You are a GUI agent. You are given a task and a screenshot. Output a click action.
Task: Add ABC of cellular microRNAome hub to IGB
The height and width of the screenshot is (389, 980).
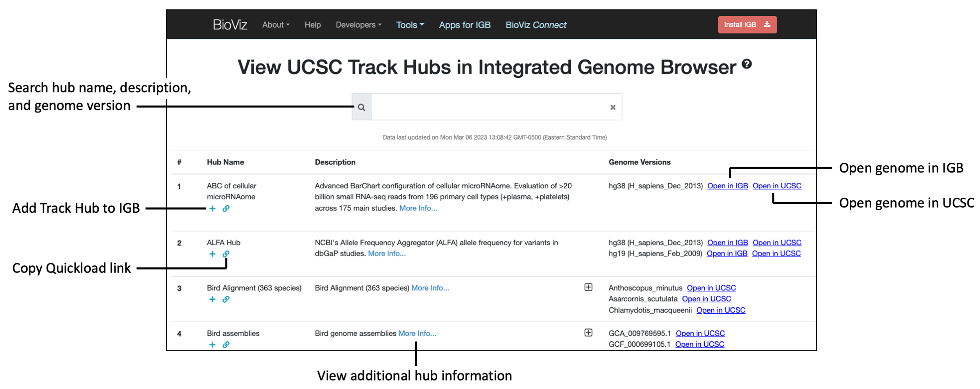coord(212,208)
